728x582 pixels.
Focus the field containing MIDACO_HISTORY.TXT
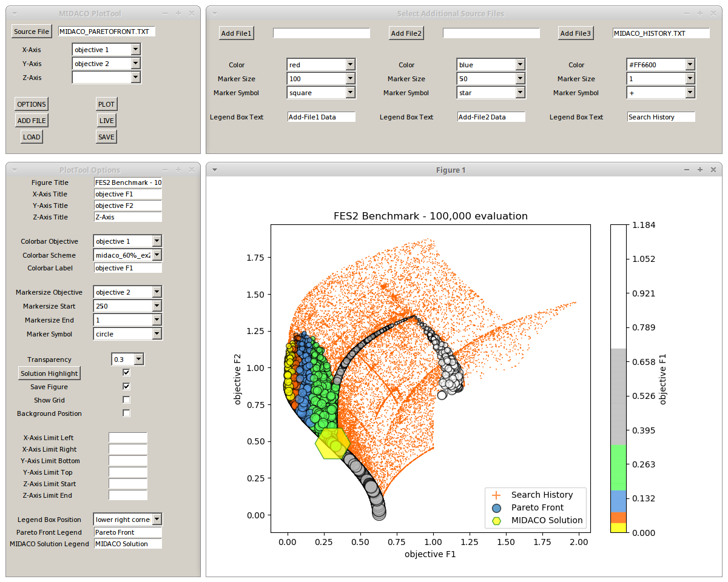tap(661, 33)
